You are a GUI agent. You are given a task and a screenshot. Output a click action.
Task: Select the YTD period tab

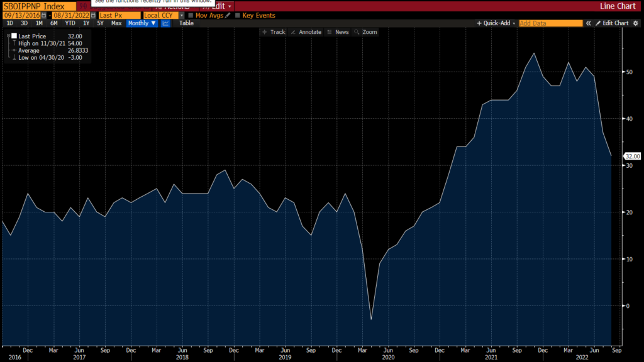pos(69,23)
